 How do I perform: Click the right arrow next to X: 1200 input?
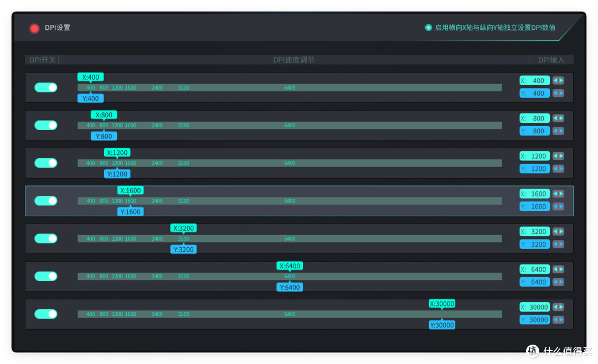point(561,156)
